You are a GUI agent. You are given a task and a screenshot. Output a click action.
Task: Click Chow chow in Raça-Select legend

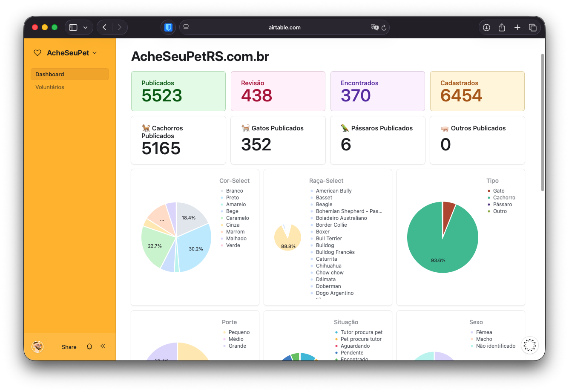click(330, 273)
